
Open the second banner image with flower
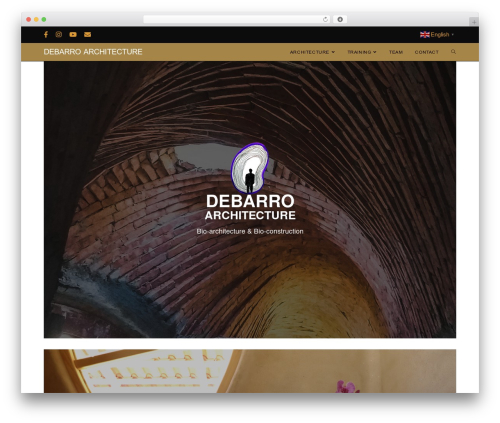[x=250, y=371]
